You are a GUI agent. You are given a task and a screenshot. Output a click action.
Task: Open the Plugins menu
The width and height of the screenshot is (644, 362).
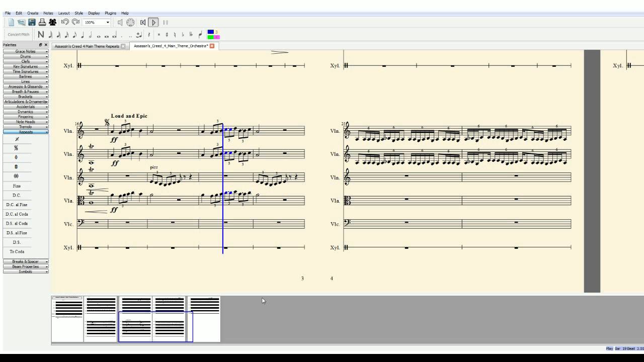[x=110, y=13]
